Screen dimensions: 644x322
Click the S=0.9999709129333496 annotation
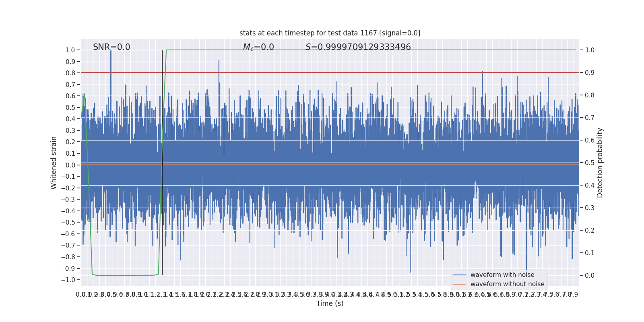click(358, 47)
